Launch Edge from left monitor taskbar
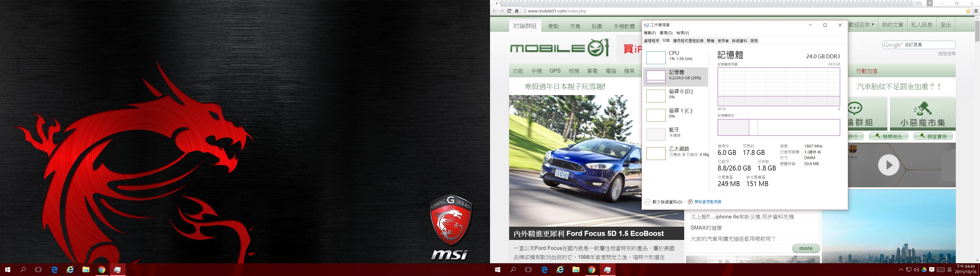The width and height of the screenshot is (980, 276). [54, 270]
